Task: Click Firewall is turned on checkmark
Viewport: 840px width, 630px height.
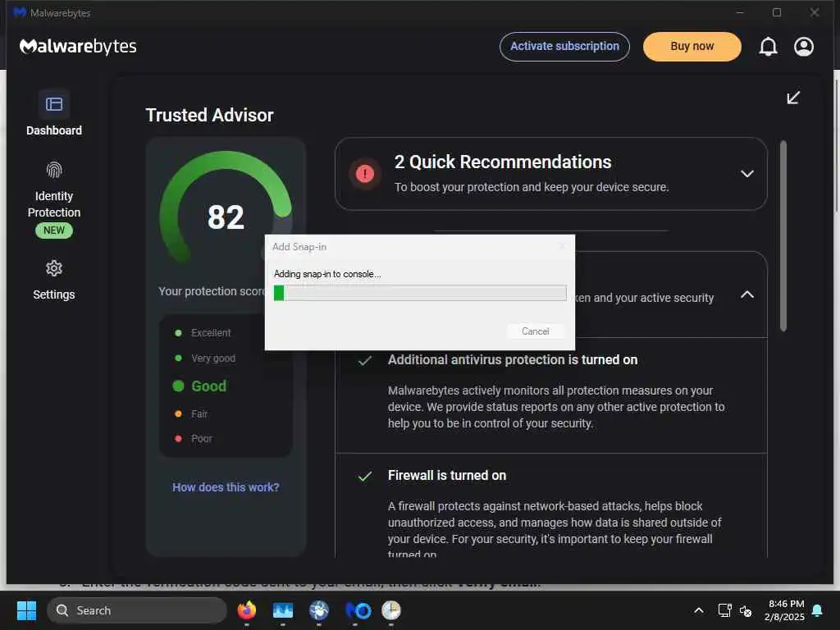Action: 365,476
